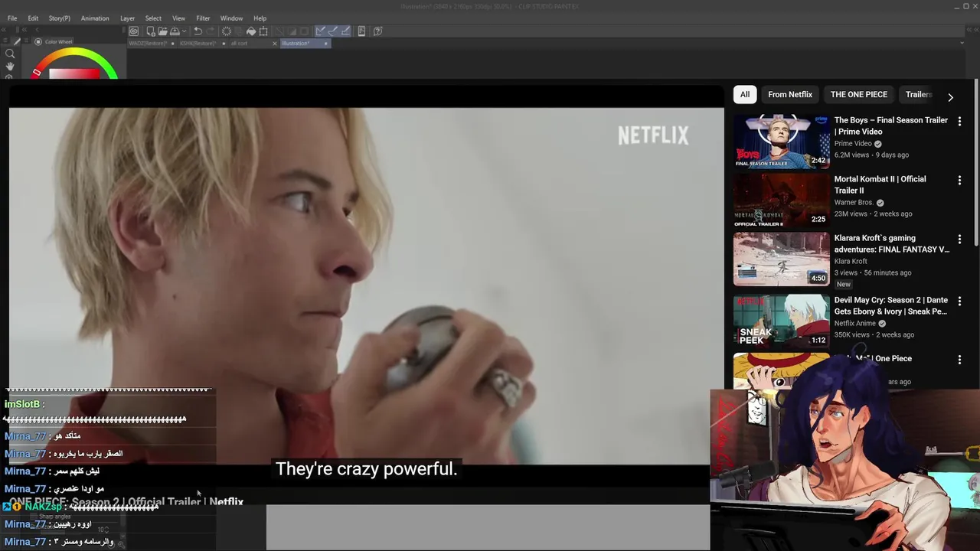980x551 pixels.
Task: Open Prime Video channel link
Action: pyautogui.click(x=853, y=144)
